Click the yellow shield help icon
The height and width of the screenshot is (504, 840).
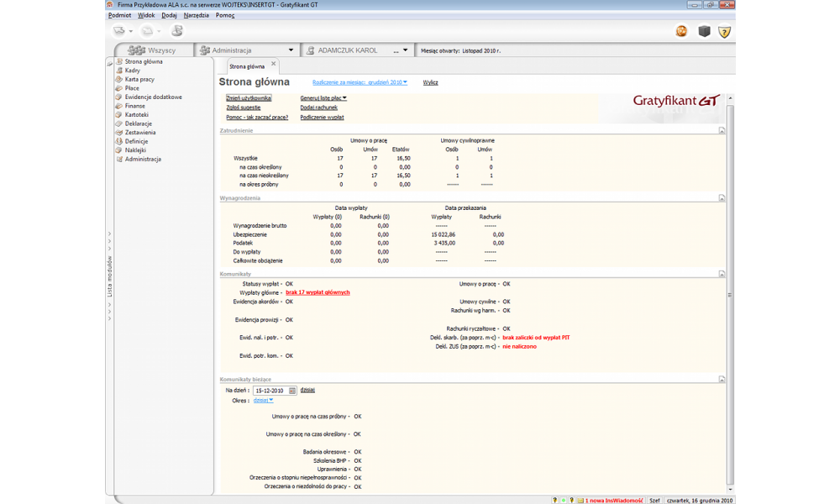(x=724, y=32)
